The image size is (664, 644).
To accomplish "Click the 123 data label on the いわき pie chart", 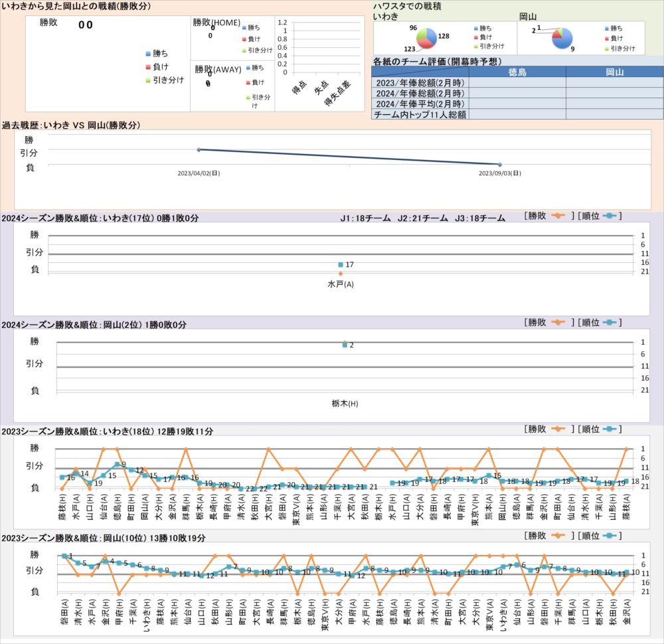I will (410, 48).
